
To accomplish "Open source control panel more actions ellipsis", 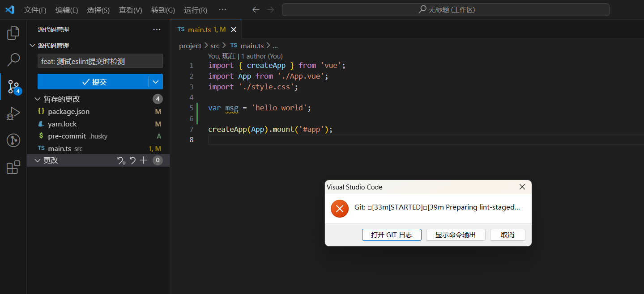I will tap(157, 29).
